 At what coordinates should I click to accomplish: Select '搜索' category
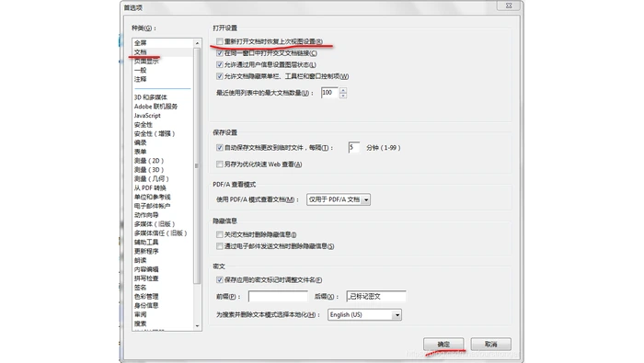coord(141,323)
